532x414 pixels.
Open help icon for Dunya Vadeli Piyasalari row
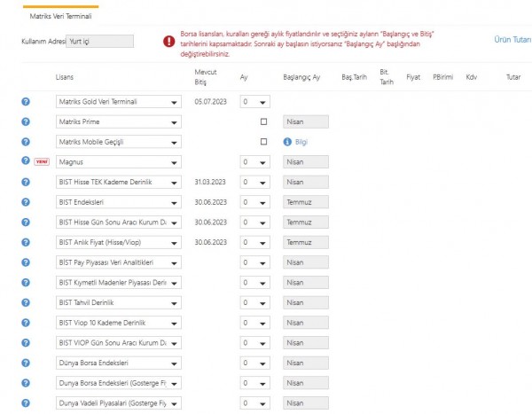(x=26, y=402)
